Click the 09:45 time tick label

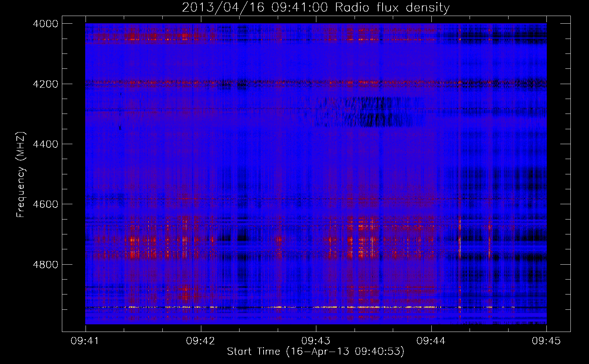click(x=546, y=341)
